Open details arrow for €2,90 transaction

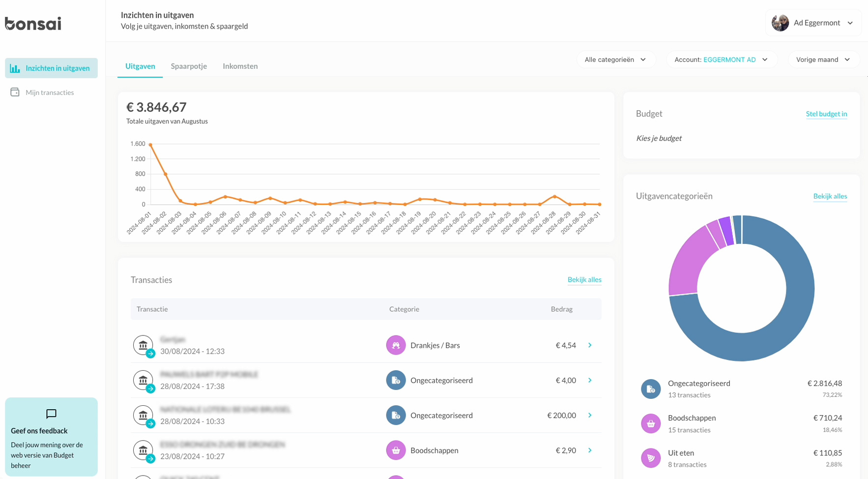pos(590,450)
